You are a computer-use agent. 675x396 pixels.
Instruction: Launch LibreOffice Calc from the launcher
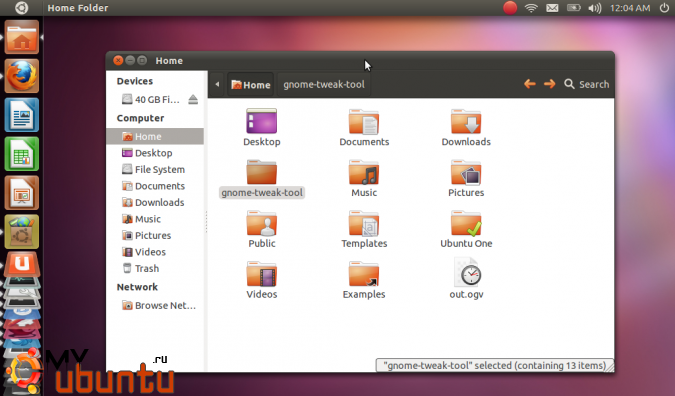click(x=22, y=154)
